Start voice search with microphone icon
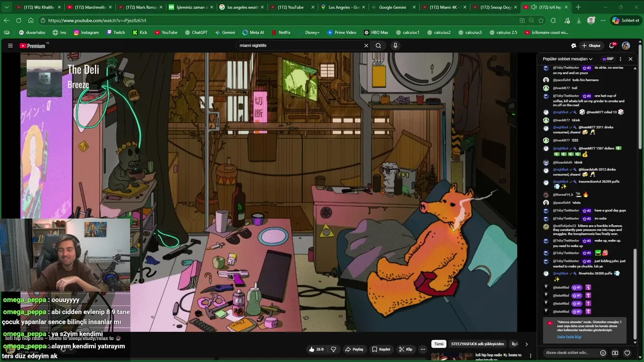Image resolution: width=644 pixels, height=362 pixels. 395,46
